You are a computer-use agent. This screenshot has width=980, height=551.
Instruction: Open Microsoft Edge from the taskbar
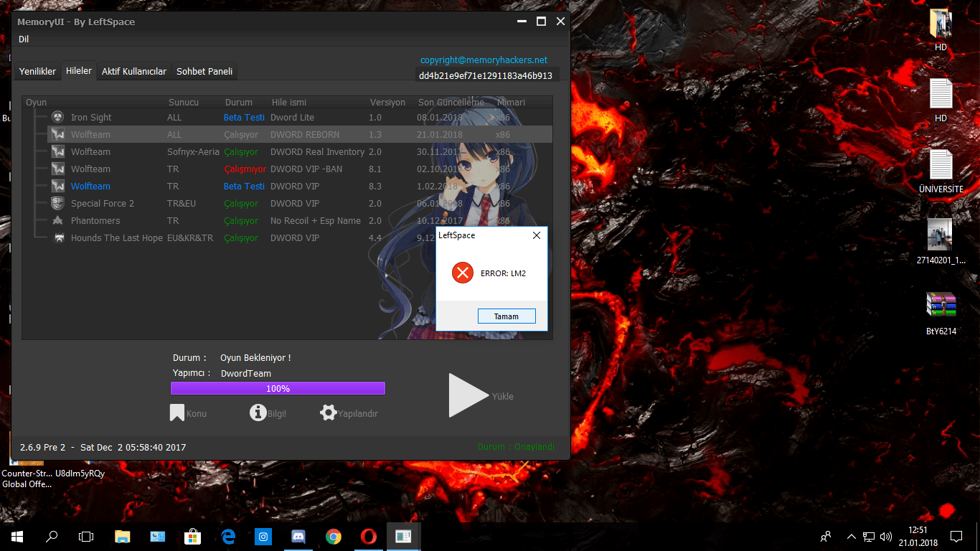click(229, 536)
